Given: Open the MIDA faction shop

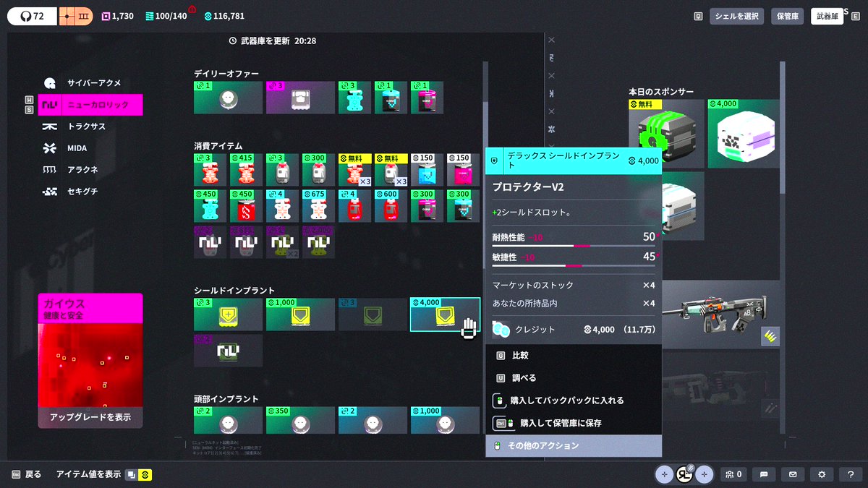Looking at the screenshot, I should 90,148.
